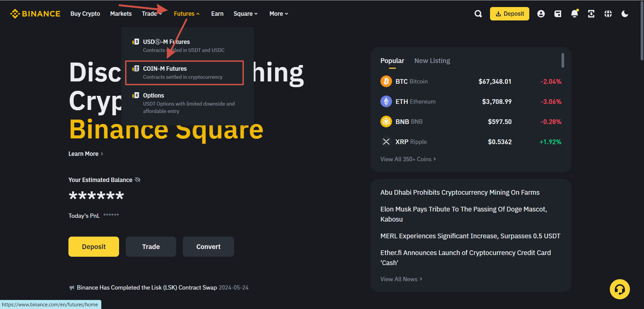
Task: Open Buy Crypto in the header
Action: [x=85, y=14]
